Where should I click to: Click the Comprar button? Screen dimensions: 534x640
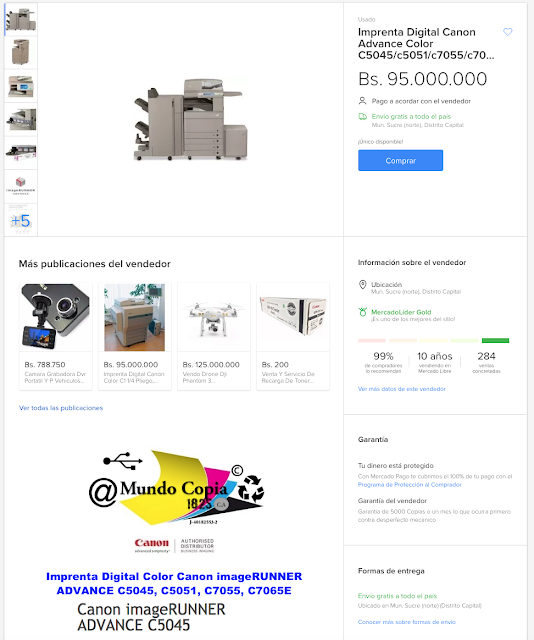[400, 160]
